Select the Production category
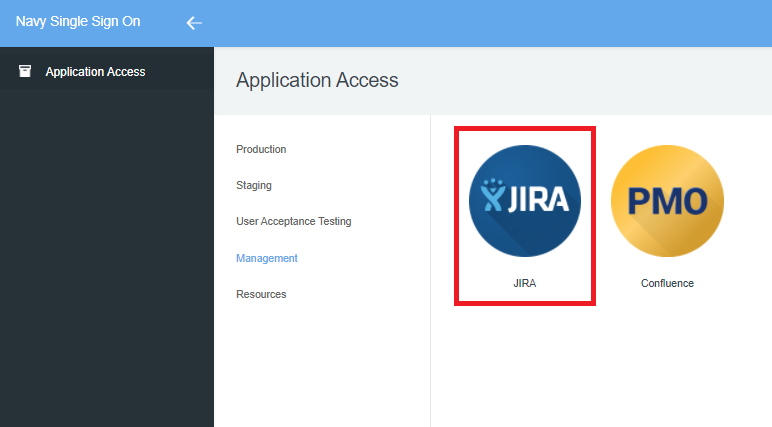The height and width of the screenshot is (427, 772). click(261, 149)
